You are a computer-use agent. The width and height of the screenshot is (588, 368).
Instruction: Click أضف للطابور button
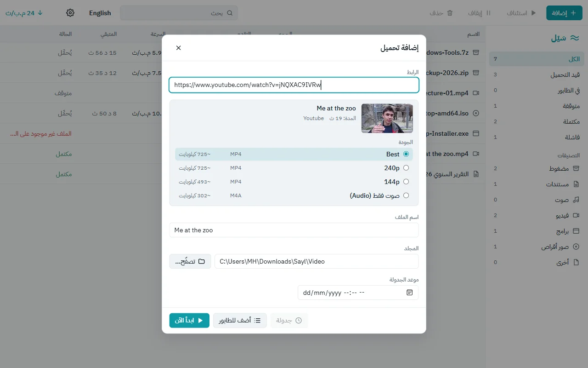240,321
